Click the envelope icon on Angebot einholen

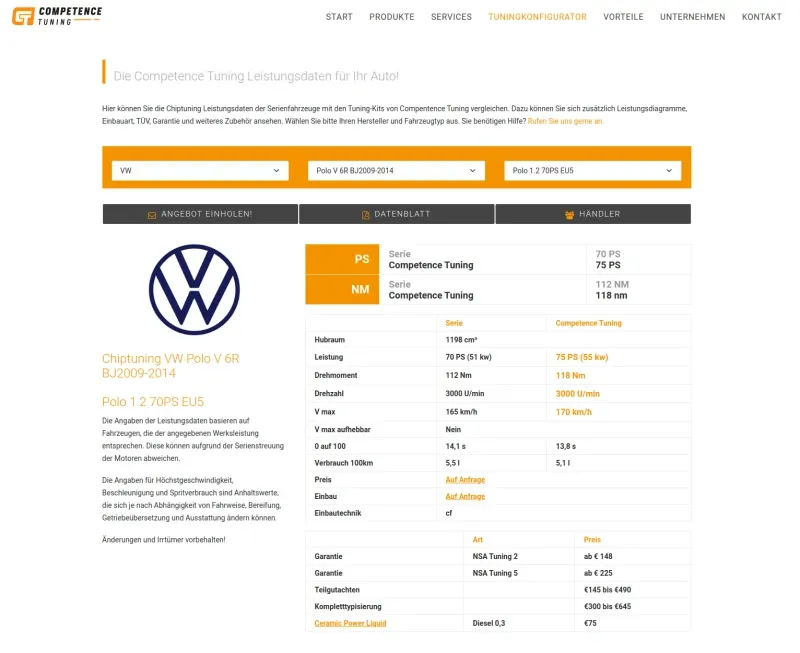coord(152,215)
